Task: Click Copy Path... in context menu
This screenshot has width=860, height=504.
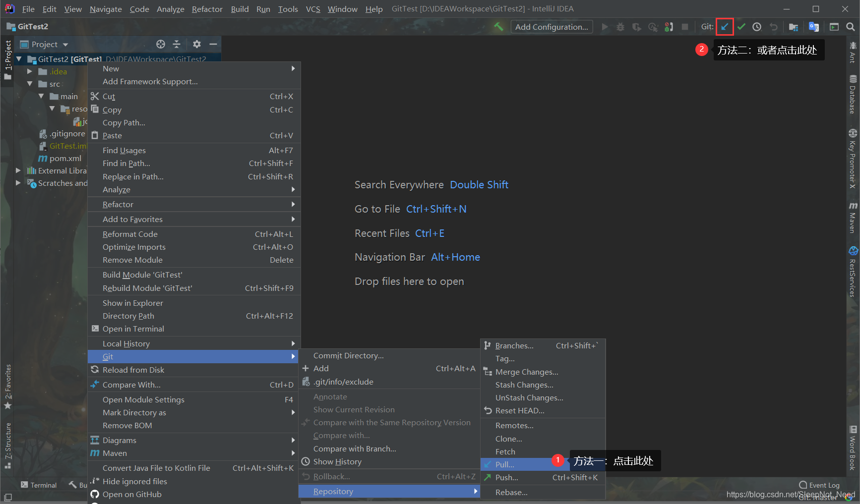Action: point(194,122)
